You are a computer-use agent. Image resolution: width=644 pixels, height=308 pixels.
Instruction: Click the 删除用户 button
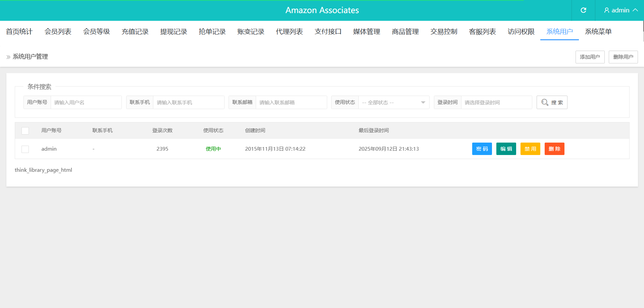pos(623,57)
